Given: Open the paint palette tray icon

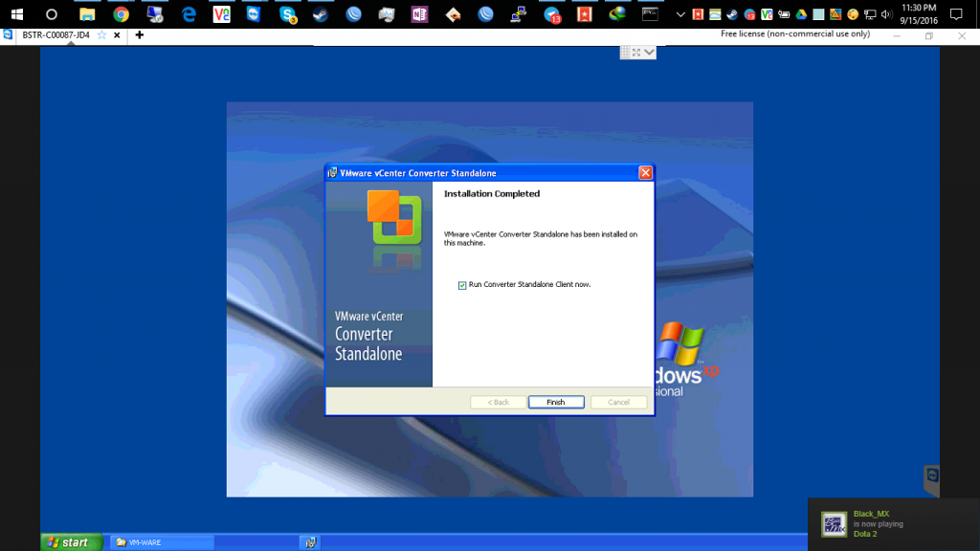Looking at the screenshot, I should (853, 13).
